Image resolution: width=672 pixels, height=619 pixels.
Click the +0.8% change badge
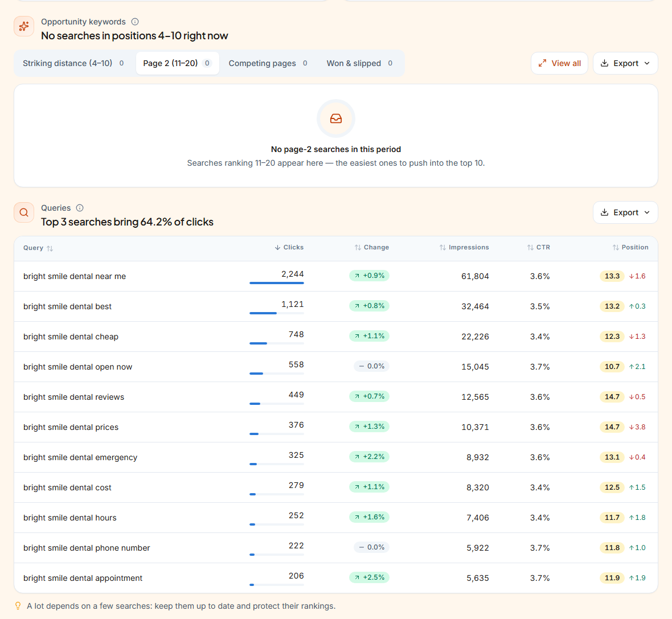click(369, 306)
